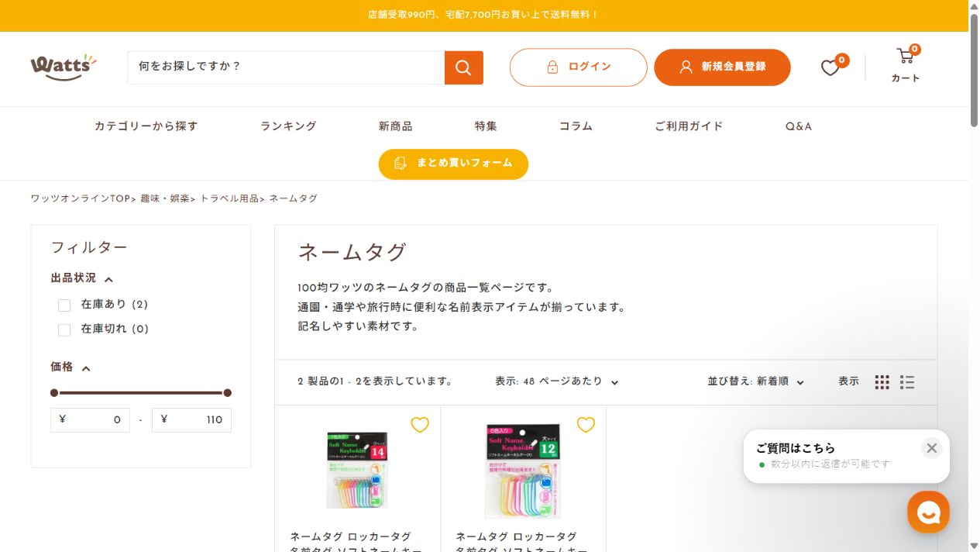
Task: Click the ネームタグ breadcrumb text
Action: tap(294, 198)
